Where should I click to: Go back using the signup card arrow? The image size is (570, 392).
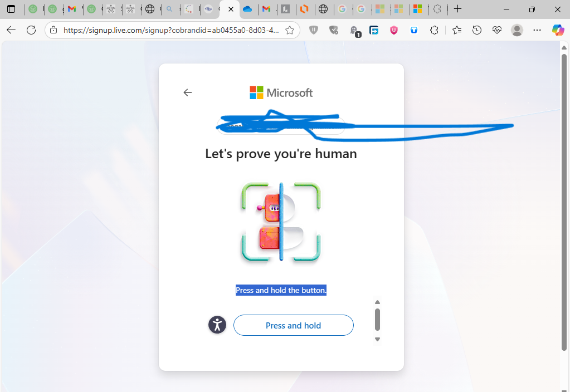188,92
